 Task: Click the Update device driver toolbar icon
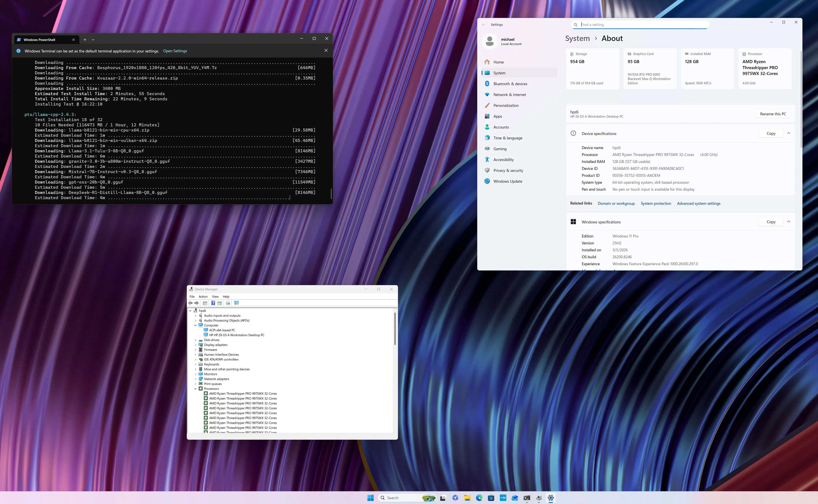pyautogui.click(x=228, y=303)
